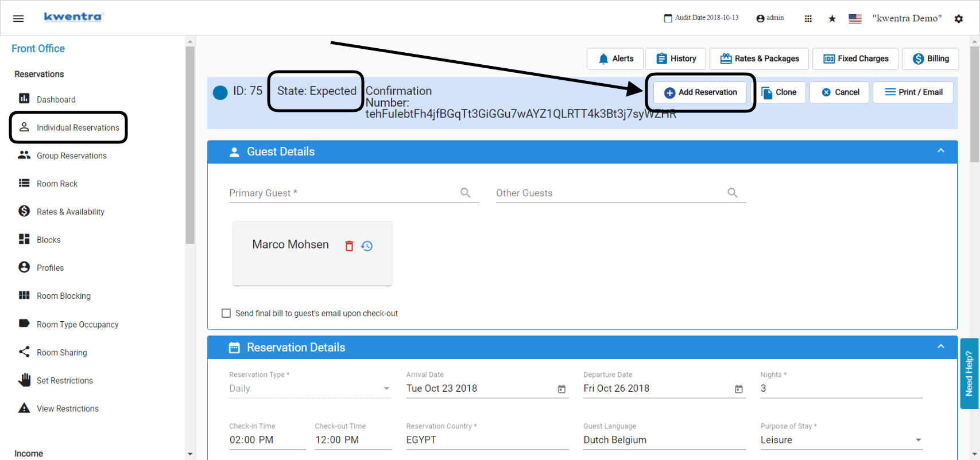Click the Check-out Time field
This screenshot has width=980, height=460.
click(x=353, y=440)
